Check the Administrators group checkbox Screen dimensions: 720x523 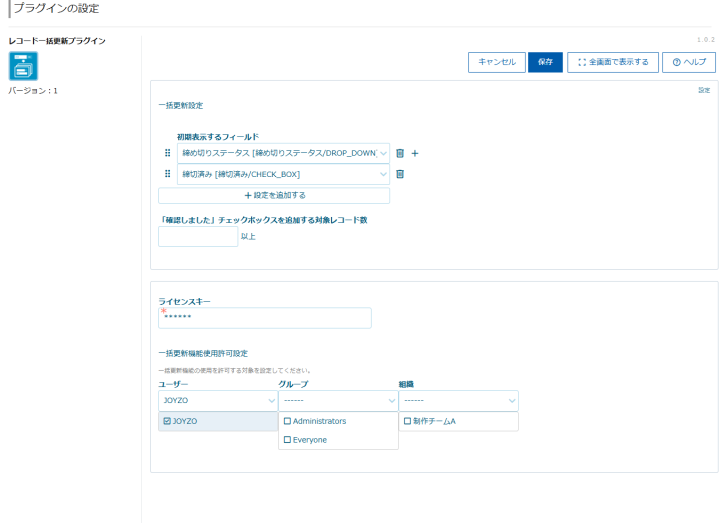[288, 422]
